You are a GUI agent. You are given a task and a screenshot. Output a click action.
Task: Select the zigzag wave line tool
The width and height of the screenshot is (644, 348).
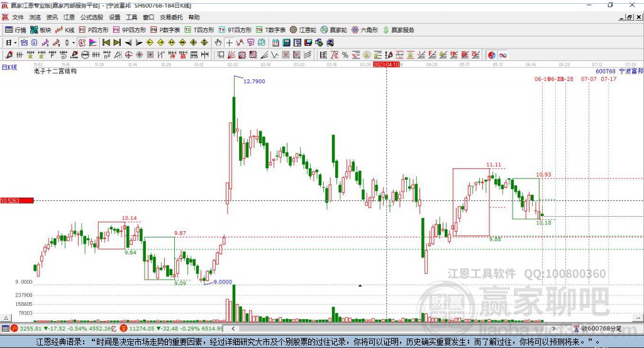275,55
